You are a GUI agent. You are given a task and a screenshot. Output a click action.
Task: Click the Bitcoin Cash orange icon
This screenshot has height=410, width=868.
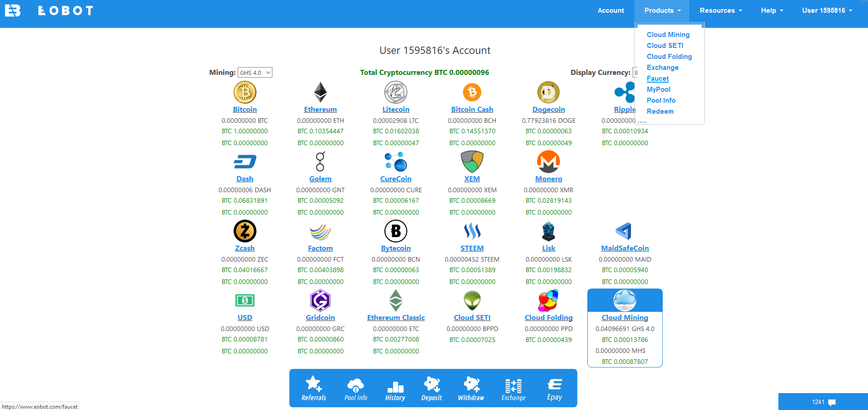[x=472, y=92]
